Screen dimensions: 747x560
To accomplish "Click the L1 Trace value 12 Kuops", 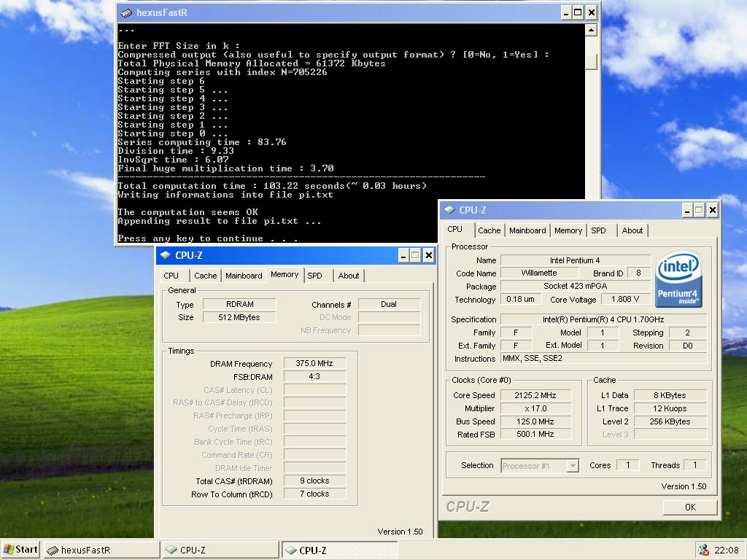I will (x=670, y=408).
